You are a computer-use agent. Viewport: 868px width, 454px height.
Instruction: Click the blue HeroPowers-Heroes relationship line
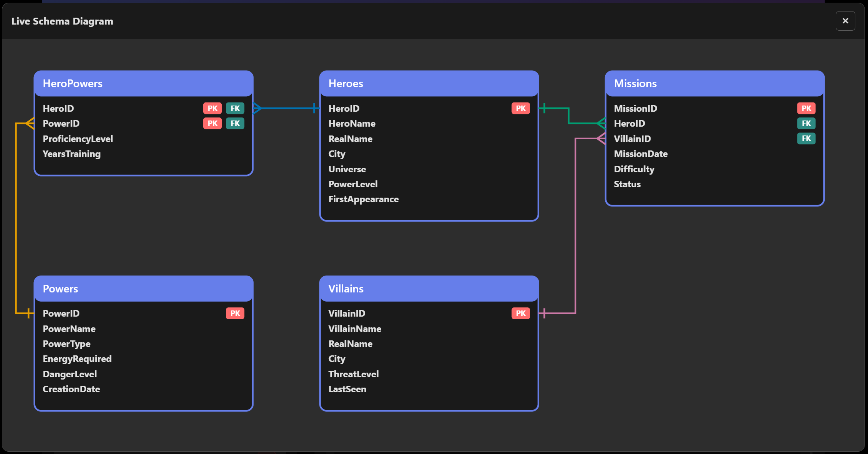(x=287, y=108)
